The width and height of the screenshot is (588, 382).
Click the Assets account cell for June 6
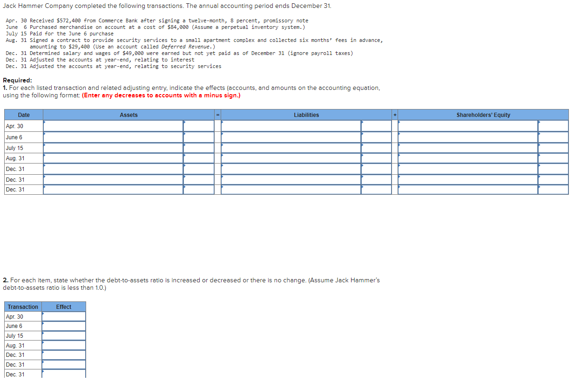pyautogui.click(x=112, y=137)
